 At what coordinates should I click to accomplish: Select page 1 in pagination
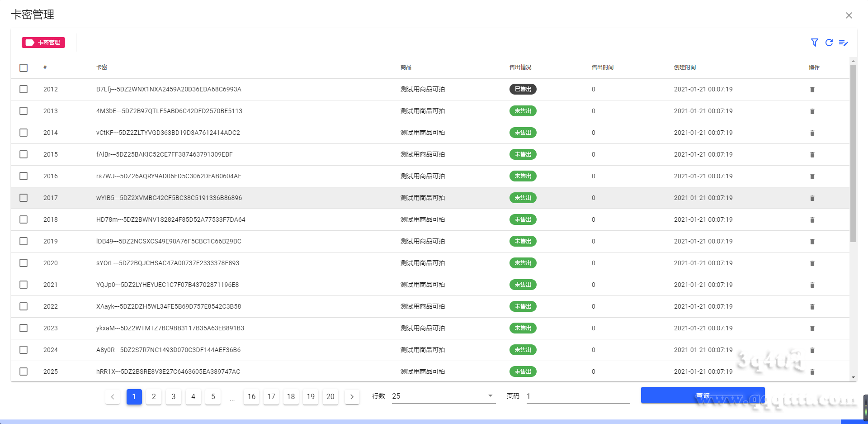point(134,397)
